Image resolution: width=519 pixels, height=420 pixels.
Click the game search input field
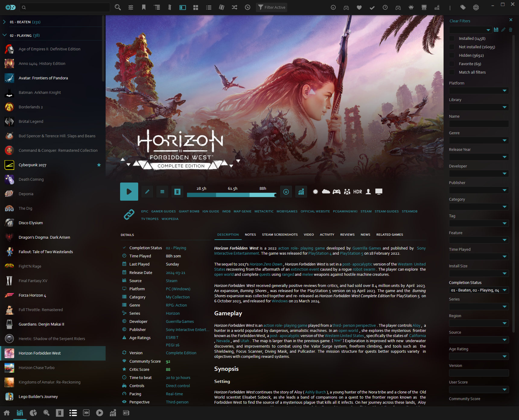click(65, 7)
